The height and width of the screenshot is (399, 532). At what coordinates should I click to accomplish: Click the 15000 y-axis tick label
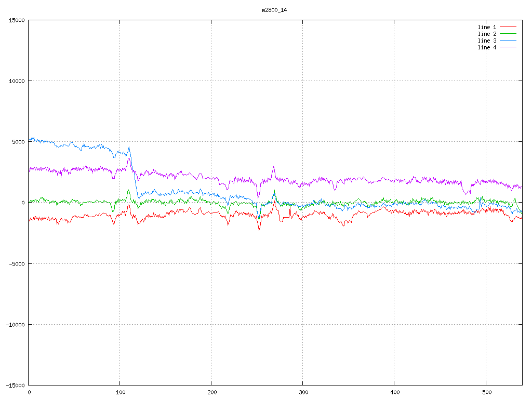17,20
